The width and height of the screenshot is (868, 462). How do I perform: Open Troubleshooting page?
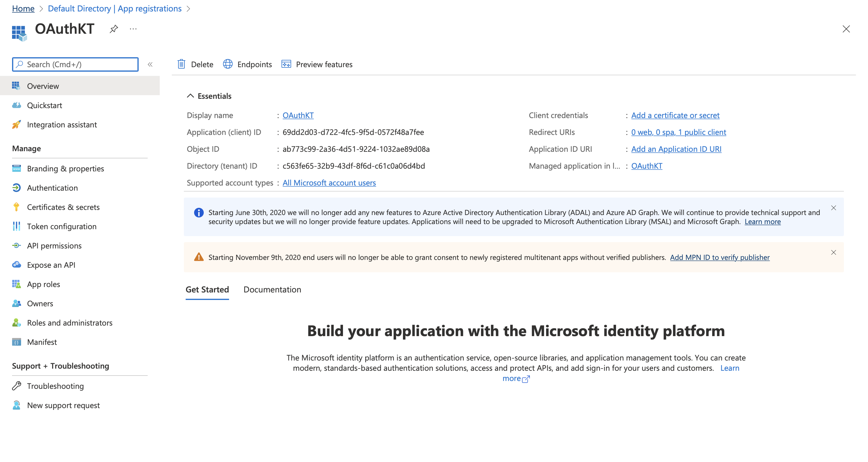(x=80, y=386)
